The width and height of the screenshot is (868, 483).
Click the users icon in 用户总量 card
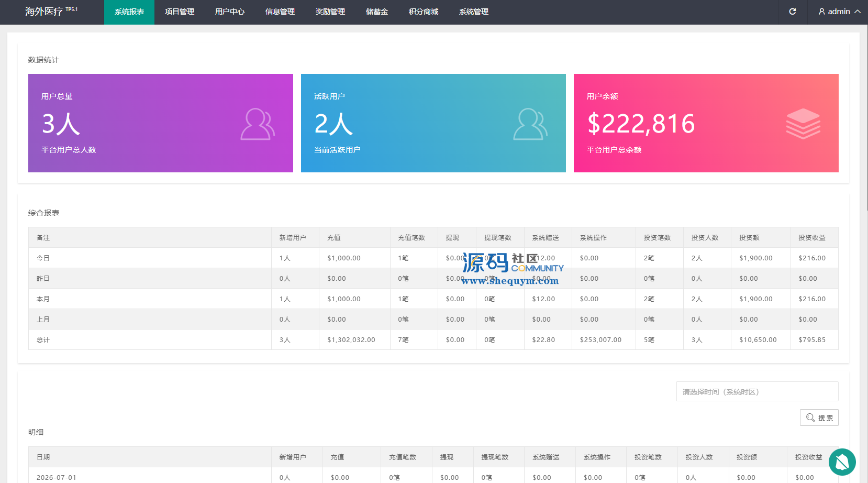(258, 124)
